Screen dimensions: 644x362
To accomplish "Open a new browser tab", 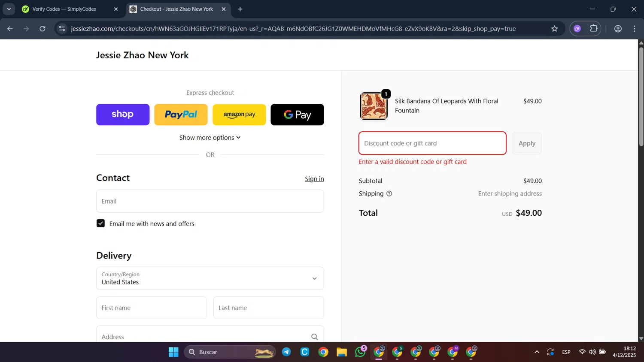I will (240, 9).
